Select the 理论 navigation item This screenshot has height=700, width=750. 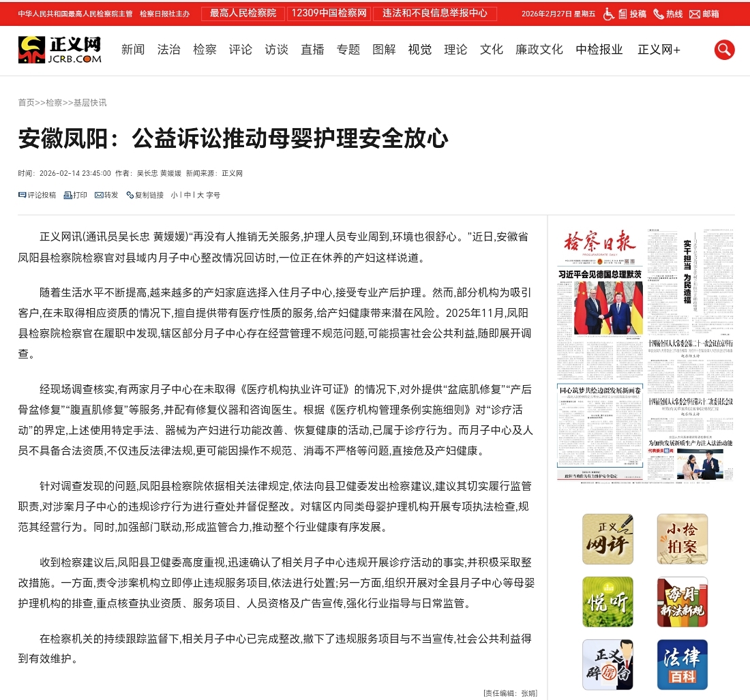pyautogui.click(x=456, y=50)
